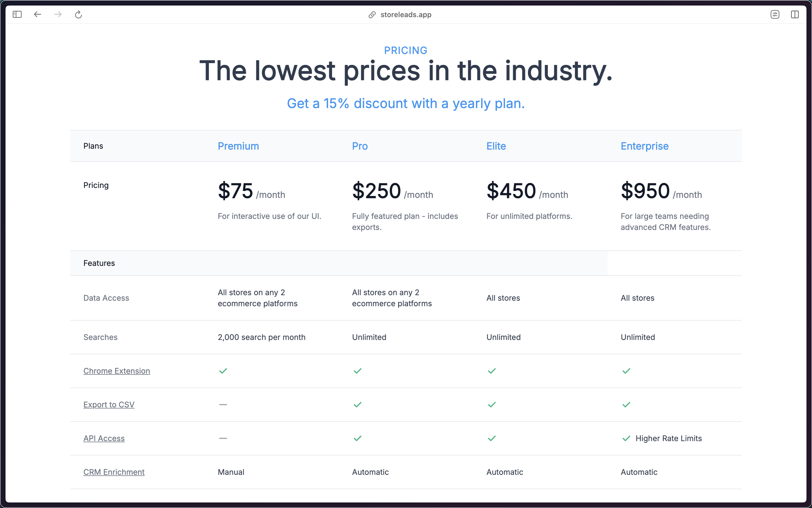Open the Chrome Extension link
Image resolution: width=812 pixels, height=508 pixels.
click(x=117, y=371)
